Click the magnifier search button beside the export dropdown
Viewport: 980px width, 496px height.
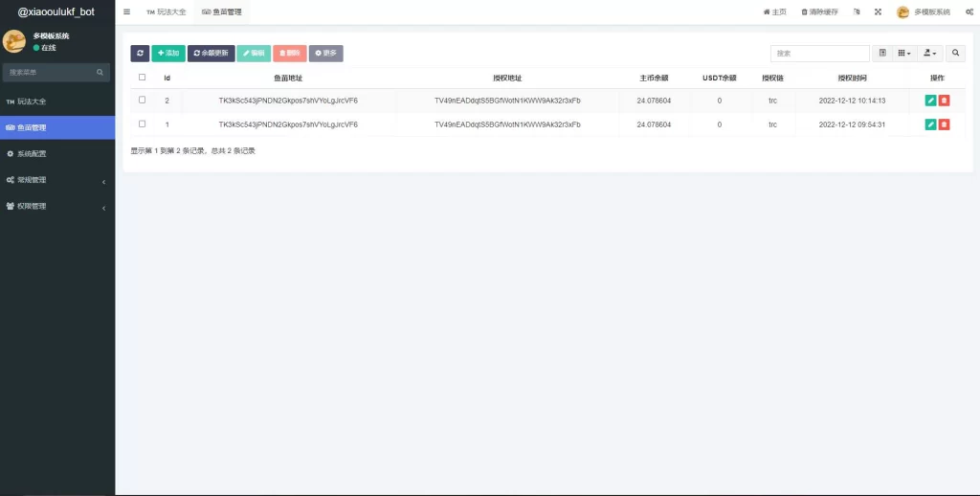[956, 54]
